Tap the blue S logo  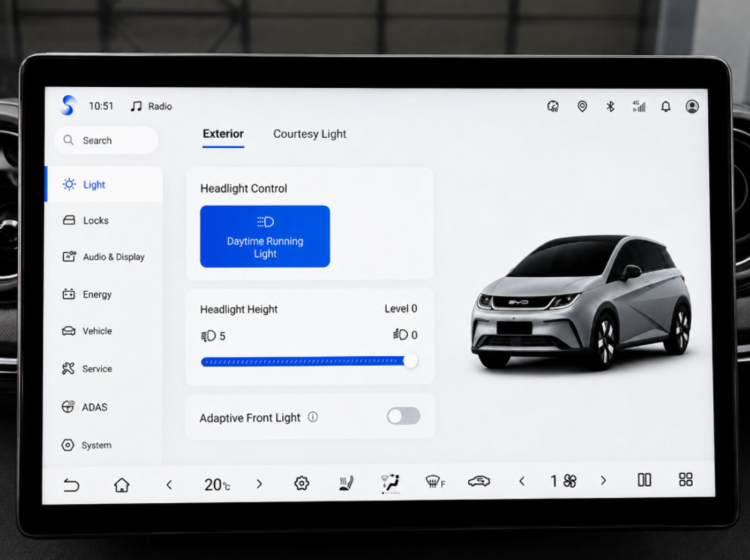[68, 105]
